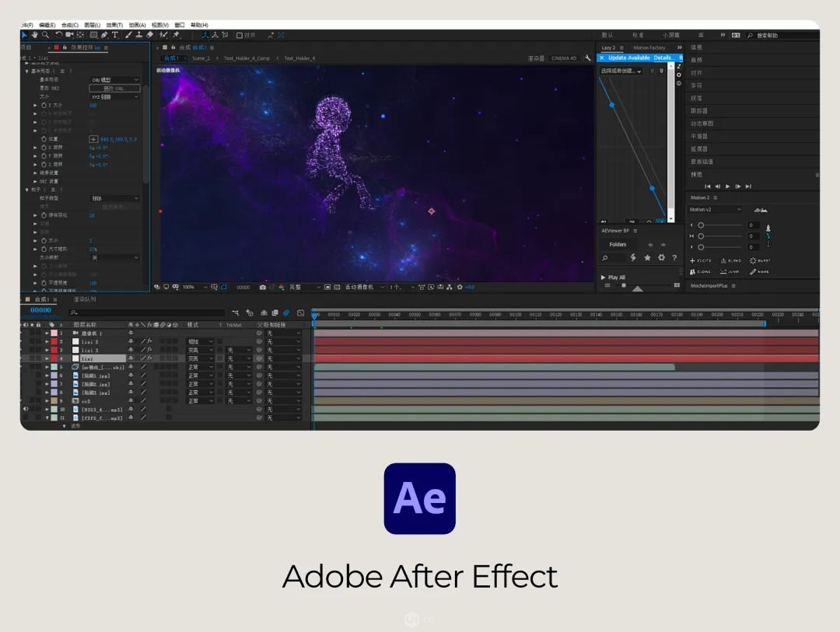The image size is (840, 632).
Task: Switch to the Motion Factory tab
Action: click(649, 47)
